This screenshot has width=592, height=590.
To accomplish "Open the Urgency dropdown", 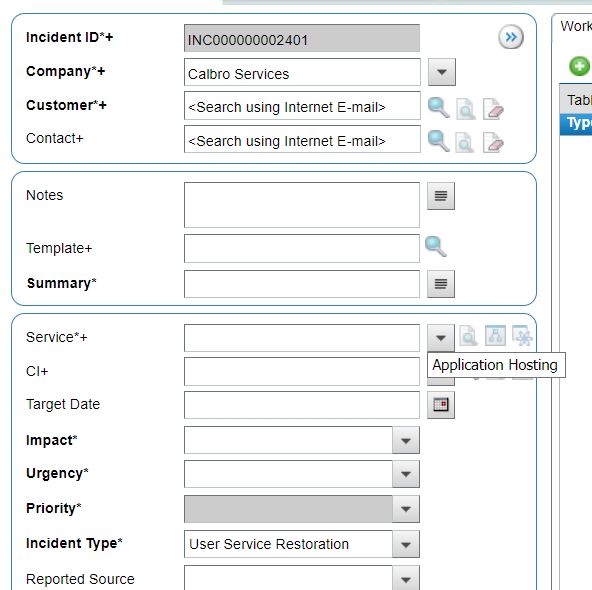I will (406, 474).
